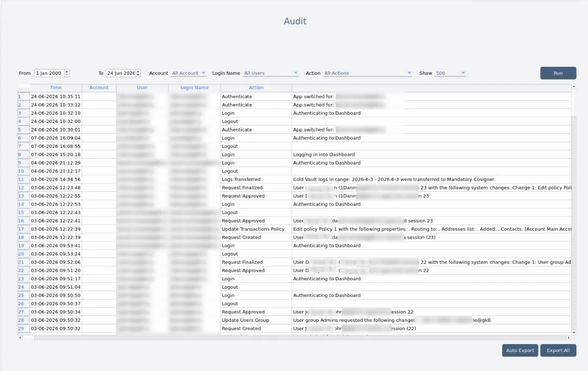Click the Update Users Group action cell
This screenshot has height=371, width=588.
point(256,320)
